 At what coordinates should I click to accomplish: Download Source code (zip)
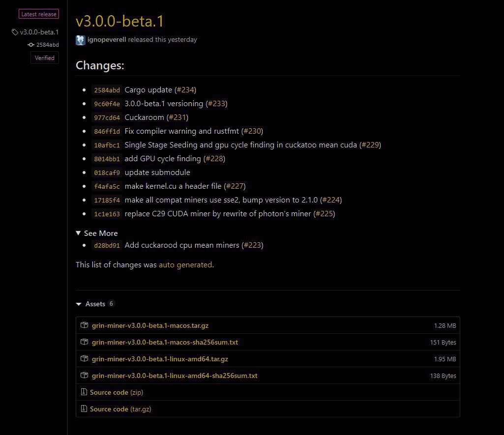point(117,392)
